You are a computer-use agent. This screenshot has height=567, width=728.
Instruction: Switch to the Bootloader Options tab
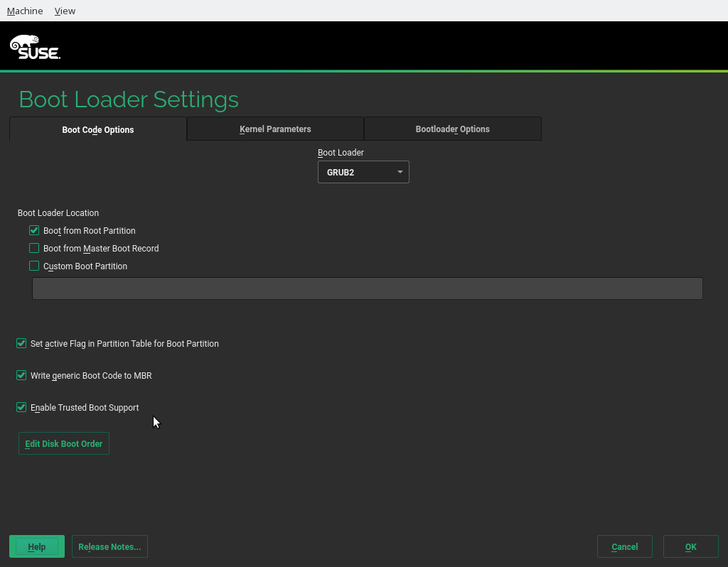point(453,129)
